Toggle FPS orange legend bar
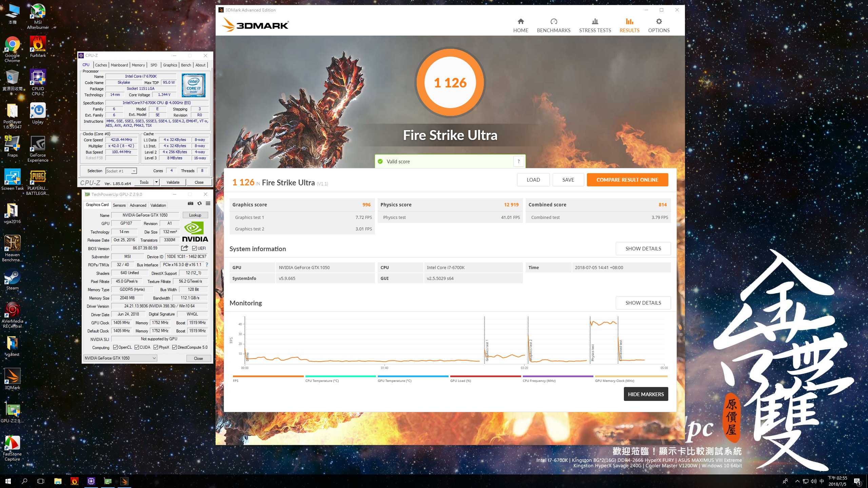The image size is (868, 488). (x=268, y=376)
